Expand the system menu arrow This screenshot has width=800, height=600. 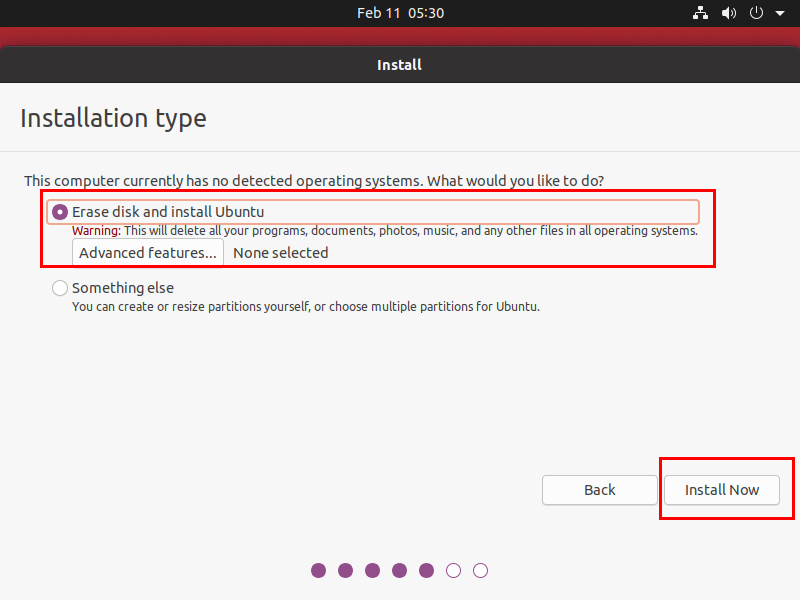coord(780,13)
